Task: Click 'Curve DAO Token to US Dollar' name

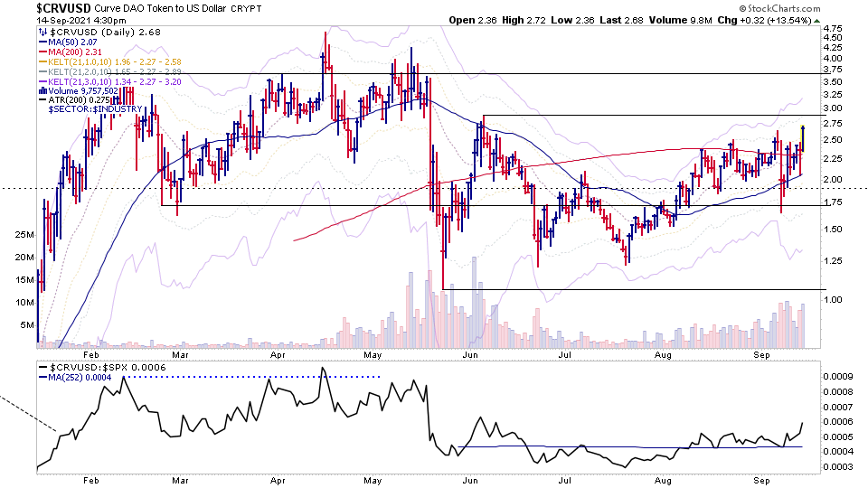Action: coord(160,9)
